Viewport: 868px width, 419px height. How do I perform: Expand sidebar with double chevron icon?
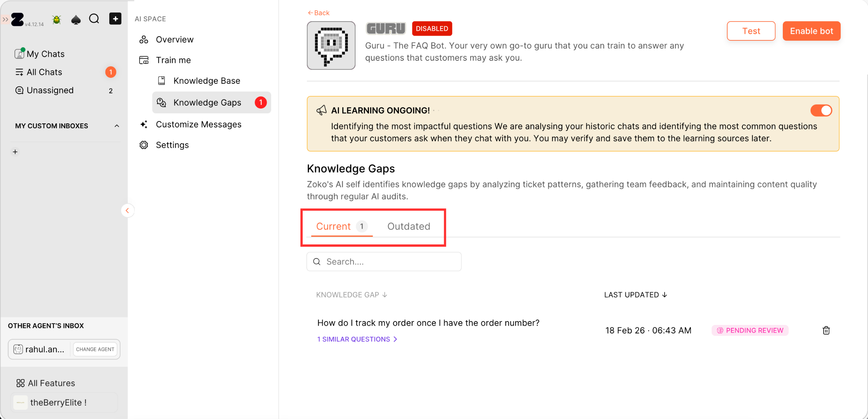tap(5, 19)
